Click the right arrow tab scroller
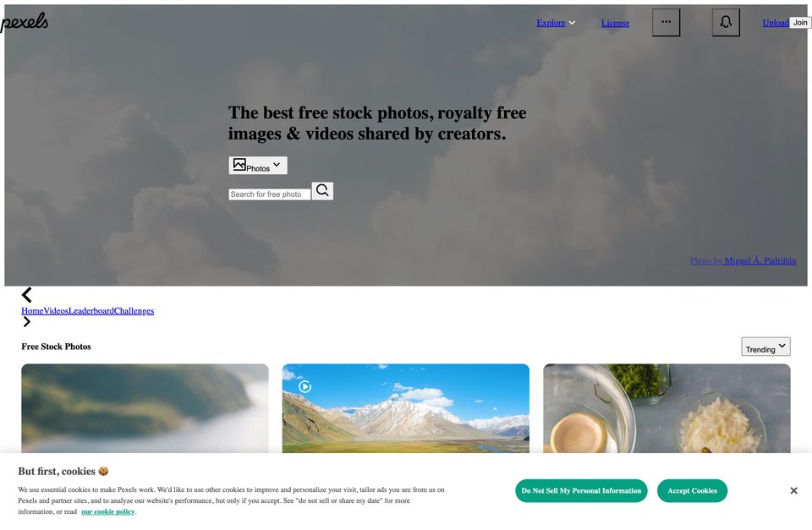Image resolution: width=812 pixels, height=530 pixels. (x=27, y=321)
